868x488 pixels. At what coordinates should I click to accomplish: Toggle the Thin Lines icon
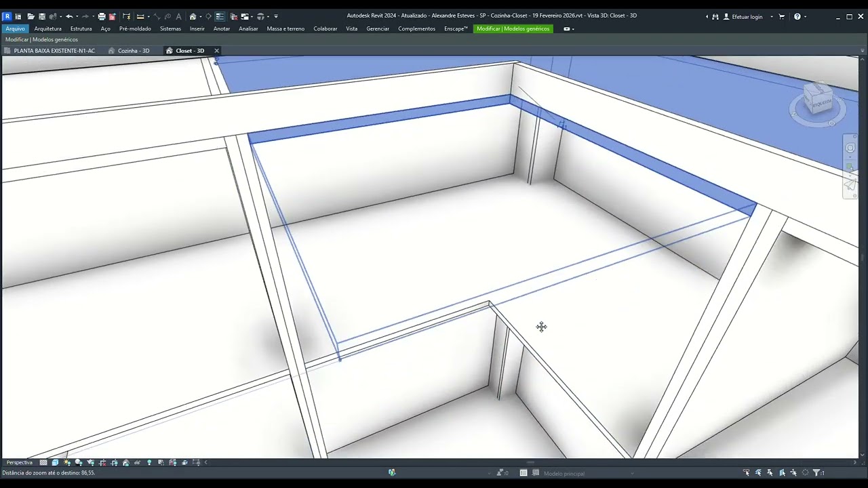220,16
